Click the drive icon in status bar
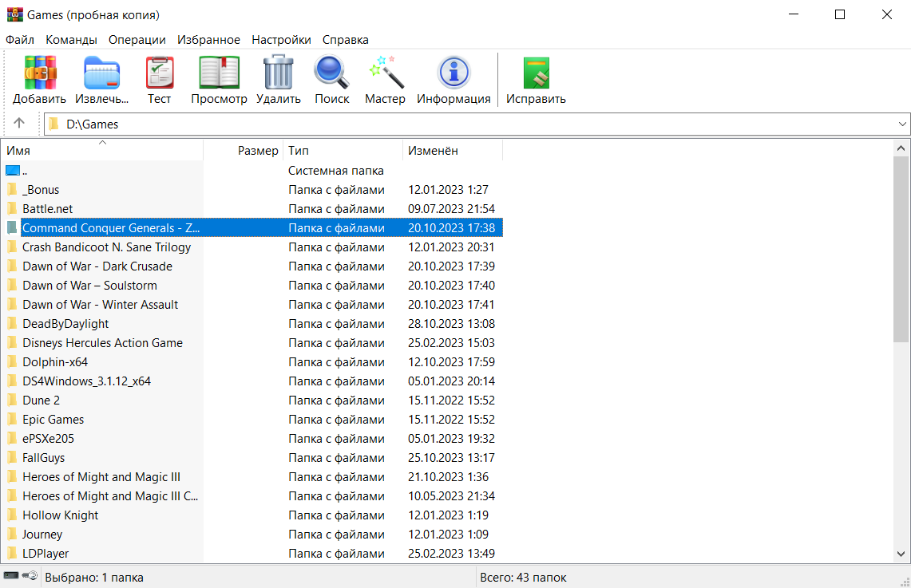Screen dimensions: 911x588 (x=11, y=576)
